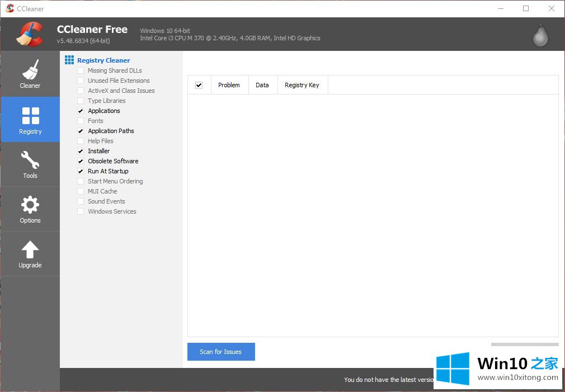Enable the Missing Shared DLLs checkbox
The height and width of the screenshot is (392, 565).
click(81, 70)
